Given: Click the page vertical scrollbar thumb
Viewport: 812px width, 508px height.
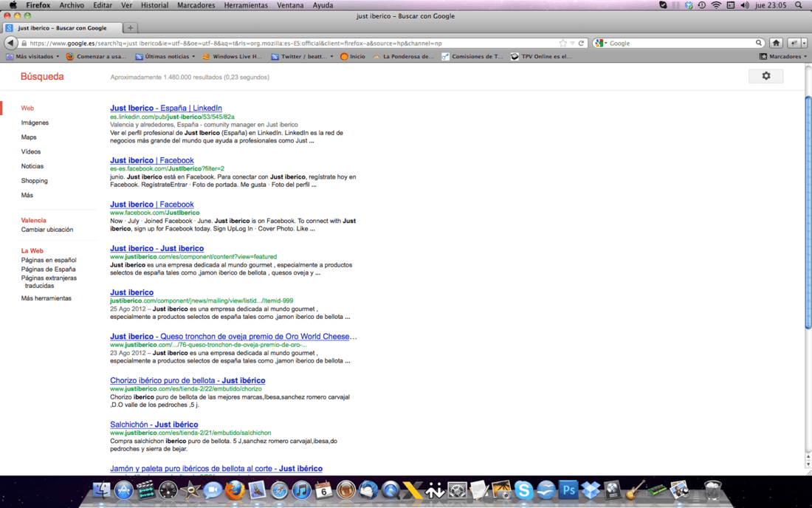Looking at the screenshot, I should click(808, 213).
